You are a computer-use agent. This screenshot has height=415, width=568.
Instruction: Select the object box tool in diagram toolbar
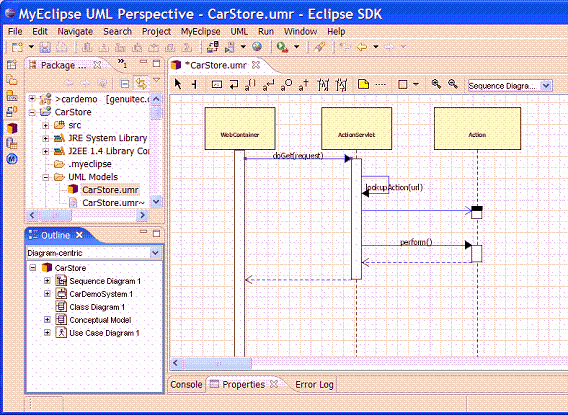pos(217,85)
